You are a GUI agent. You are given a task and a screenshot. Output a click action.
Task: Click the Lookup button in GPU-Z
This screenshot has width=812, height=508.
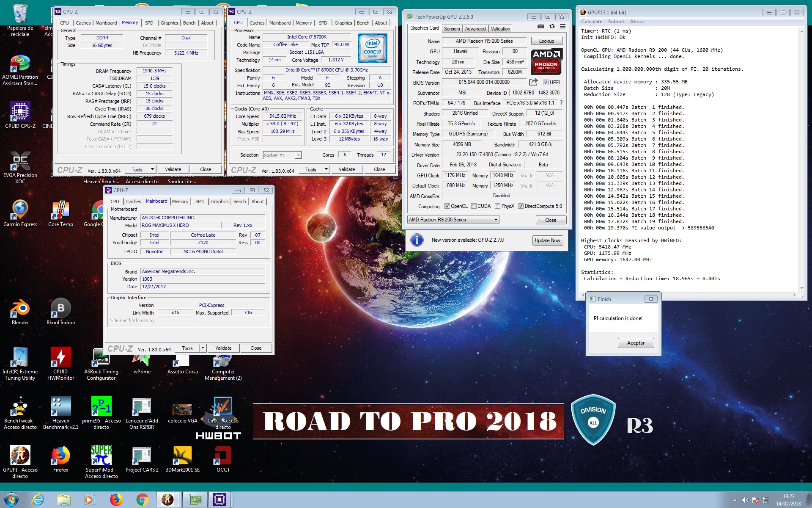coord(546,41)
